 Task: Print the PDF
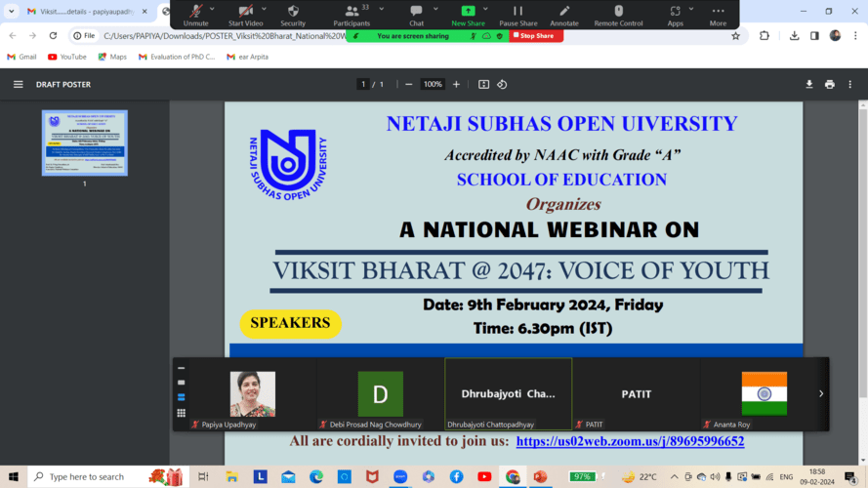tap(830, 85)
